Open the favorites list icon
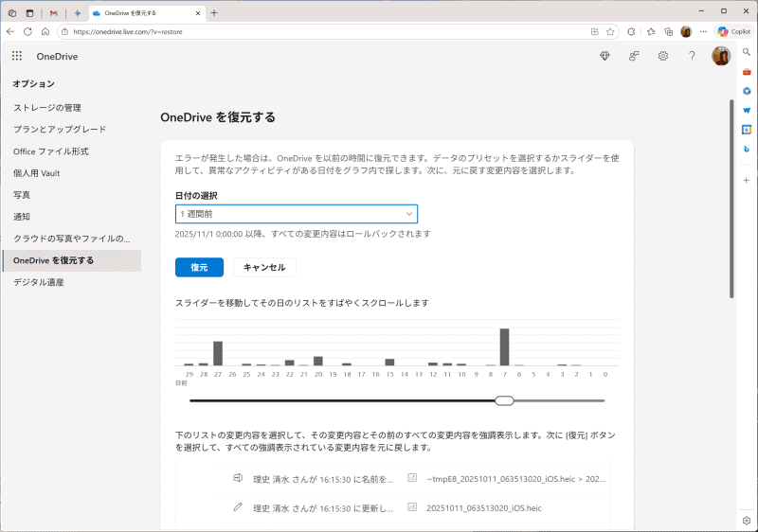The image size is (758, 532). [651, 32]
